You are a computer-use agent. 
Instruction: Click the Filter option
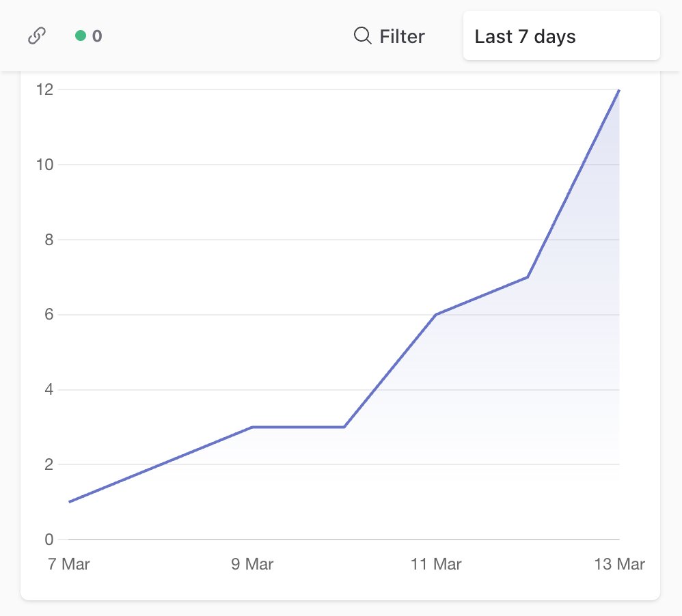(x=402, y=36)
